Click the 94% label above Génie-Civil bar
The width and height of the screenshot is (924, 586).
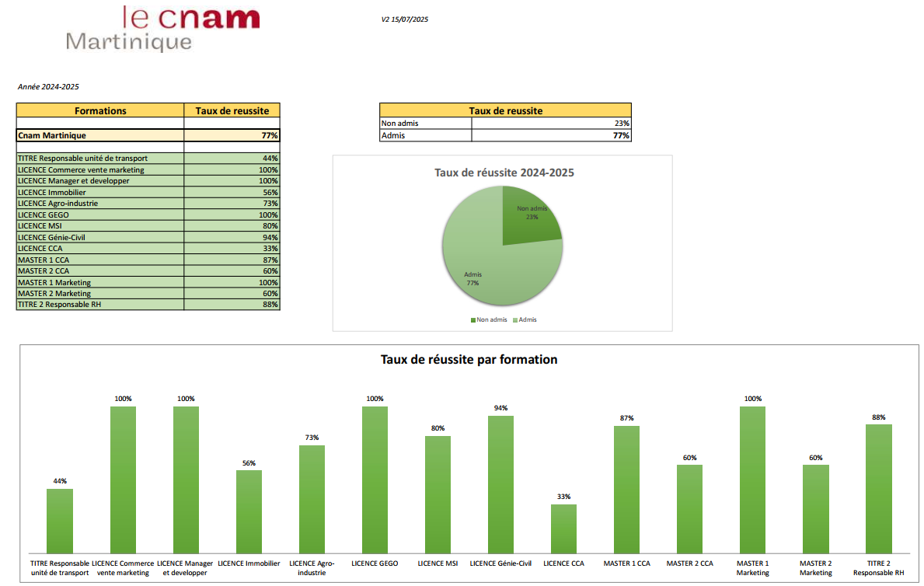[x=501, y=408]
